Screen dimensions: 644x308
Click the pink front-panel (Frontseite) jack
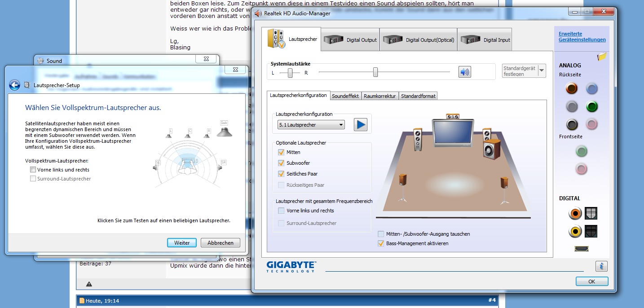[x=582, y=169]
